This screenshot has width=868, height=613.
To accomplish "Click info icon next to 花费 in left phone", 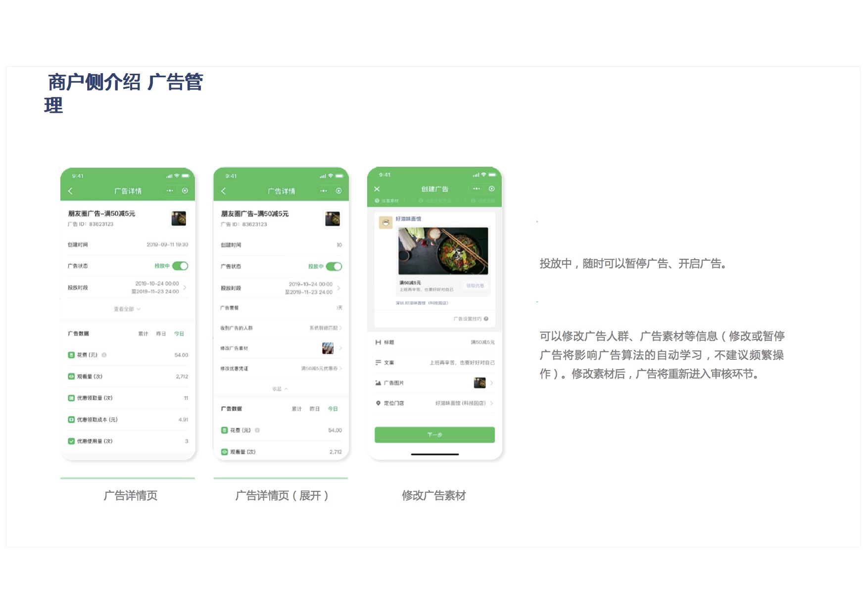I will [104, 355].
